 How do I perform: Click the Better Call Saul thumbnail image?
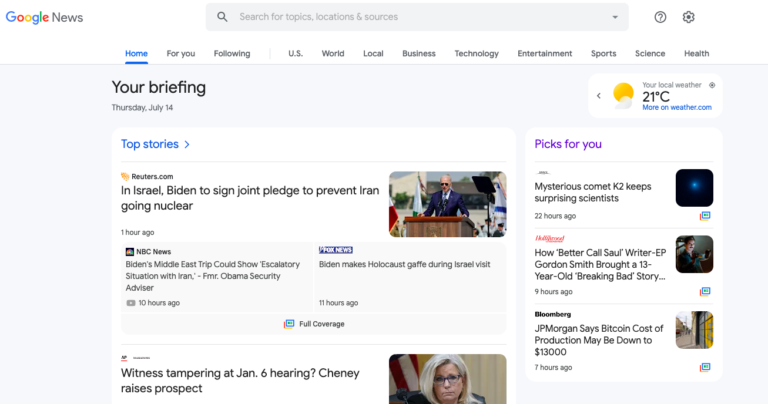pos(694,254)
